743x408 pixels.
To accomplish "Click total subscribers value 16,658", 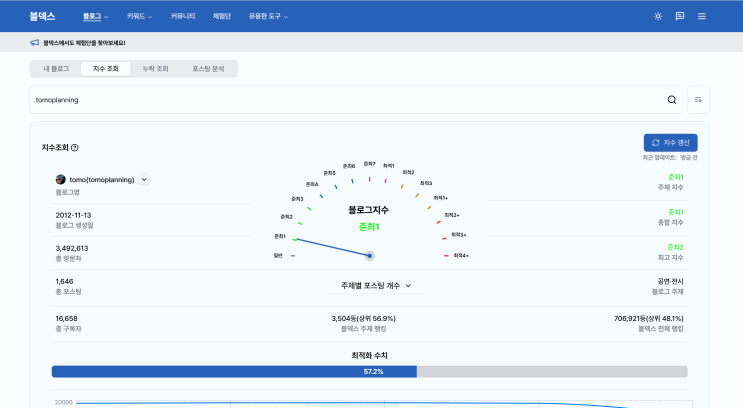I will 66,318.
